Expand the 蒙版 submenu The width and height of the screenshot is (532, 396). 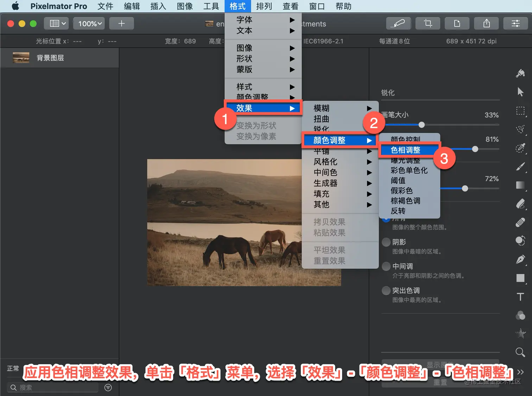[x=263, y=69]
